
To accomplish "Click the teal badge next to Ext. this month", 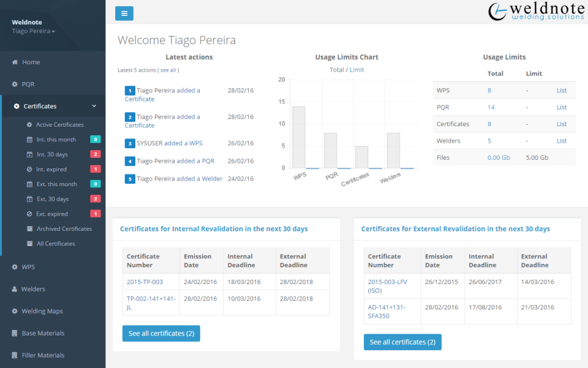I will (96, 184).
